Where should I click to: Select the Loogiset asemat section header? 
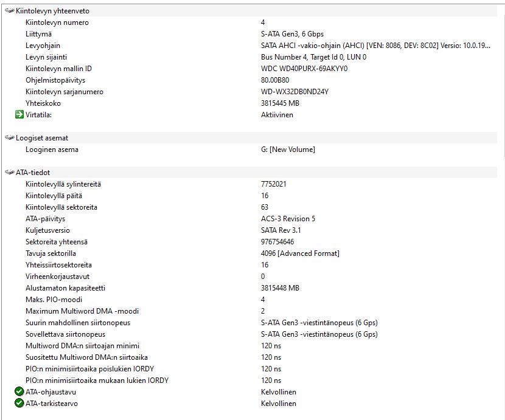(x=251, y=138)
